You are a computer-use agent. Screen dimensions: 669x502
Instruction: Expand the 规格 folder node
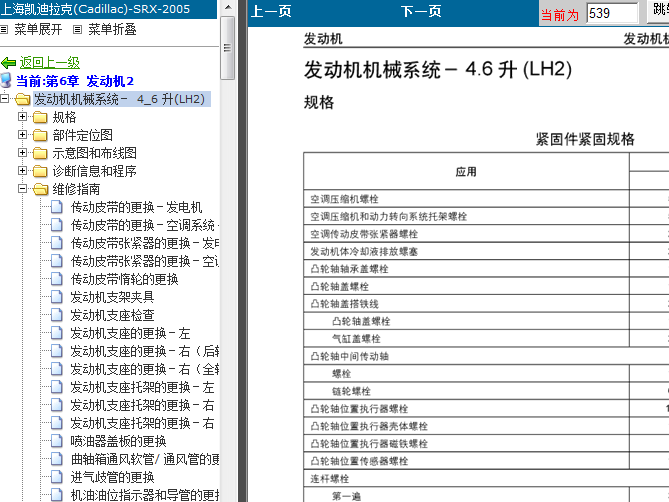(22, 117)
